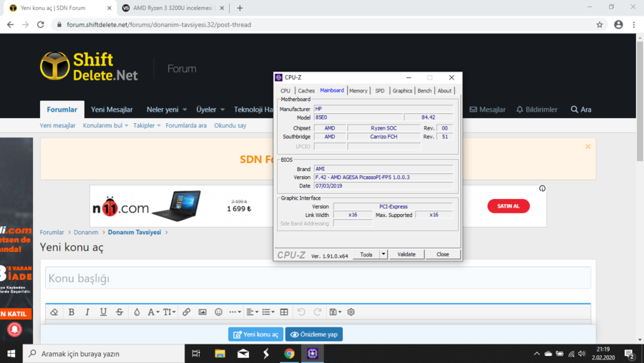
Task: Open the more options ellipsis dropdown
Action: click(235, 312)
